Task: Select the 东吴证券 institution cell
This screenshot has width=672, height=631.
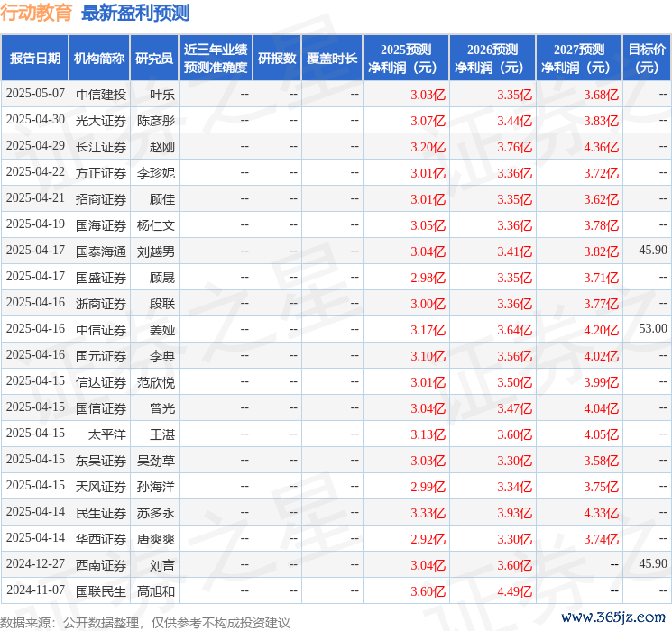Action: coord(101,461)
